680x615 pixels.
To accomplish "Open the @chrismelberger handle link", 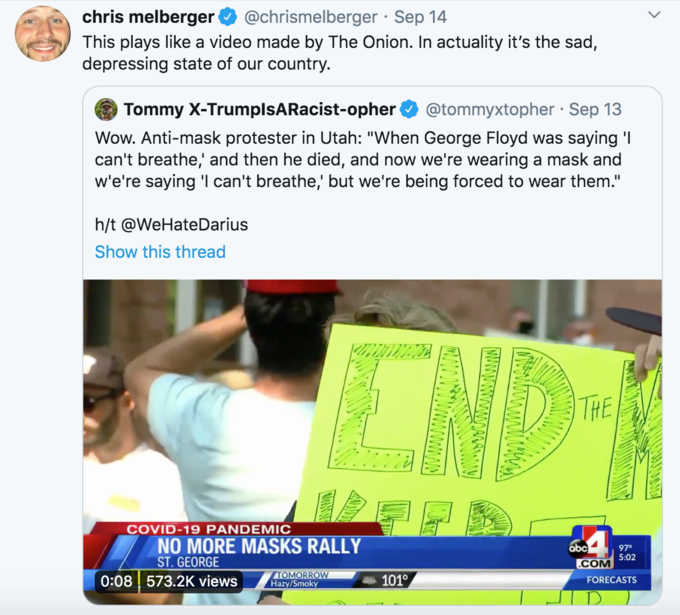I will pyautogui.click(x=311, y=17).
